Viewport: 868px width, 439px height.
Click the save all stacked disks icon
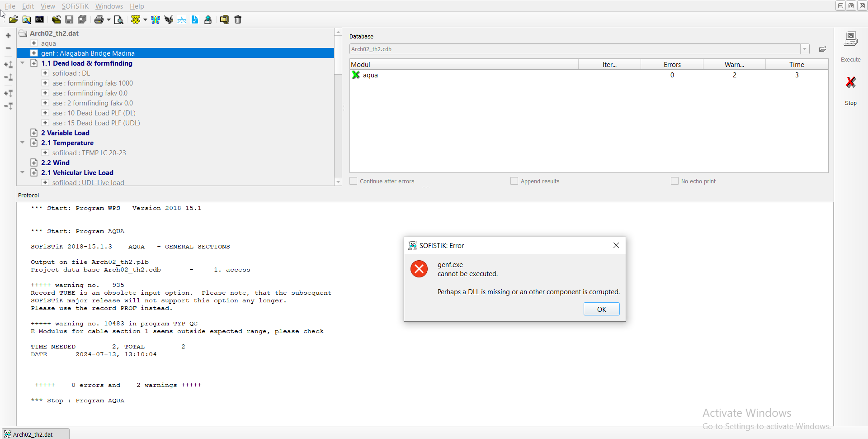click(x=82, y=19)
